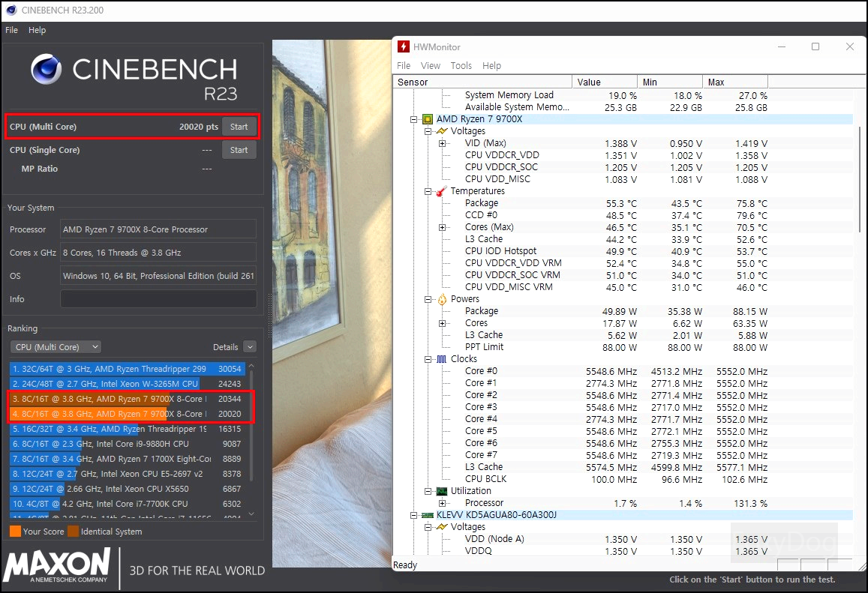Click the Powers flame icon
The width and height of the screenshot is (868, 593).
coord(442,299)
